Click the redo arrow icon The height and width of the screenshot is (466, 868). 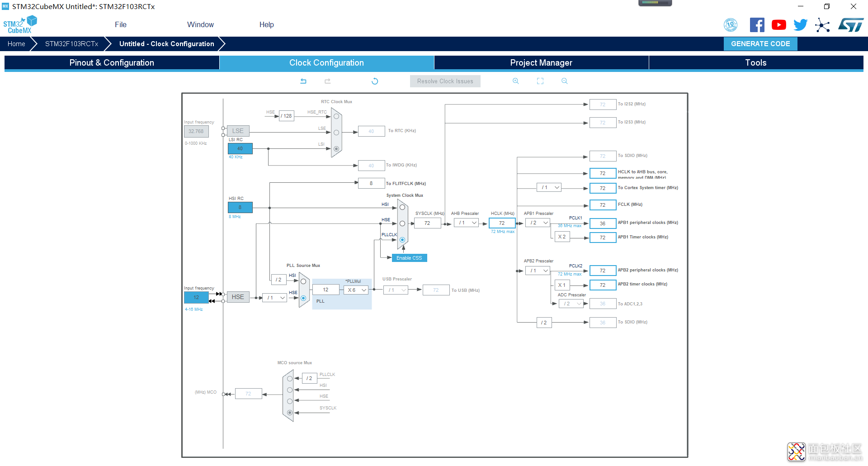(x=328, y=81)
